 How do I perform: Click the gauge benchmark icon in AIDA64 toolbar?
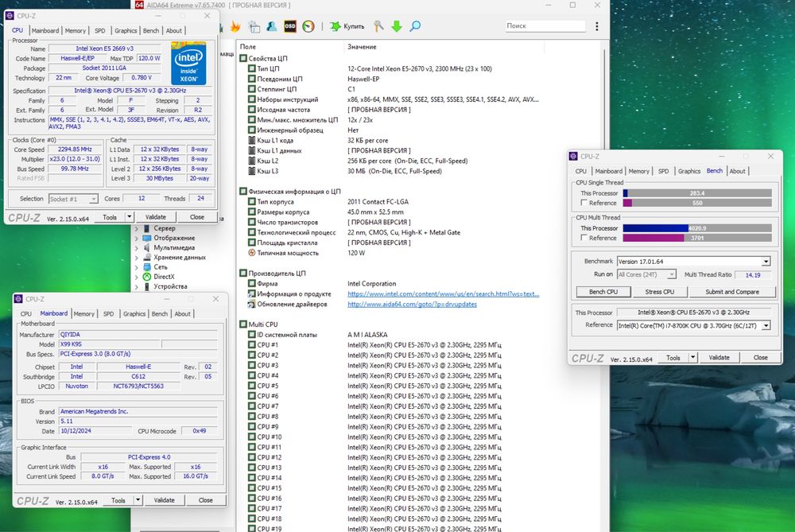click(x=308, y=26)
